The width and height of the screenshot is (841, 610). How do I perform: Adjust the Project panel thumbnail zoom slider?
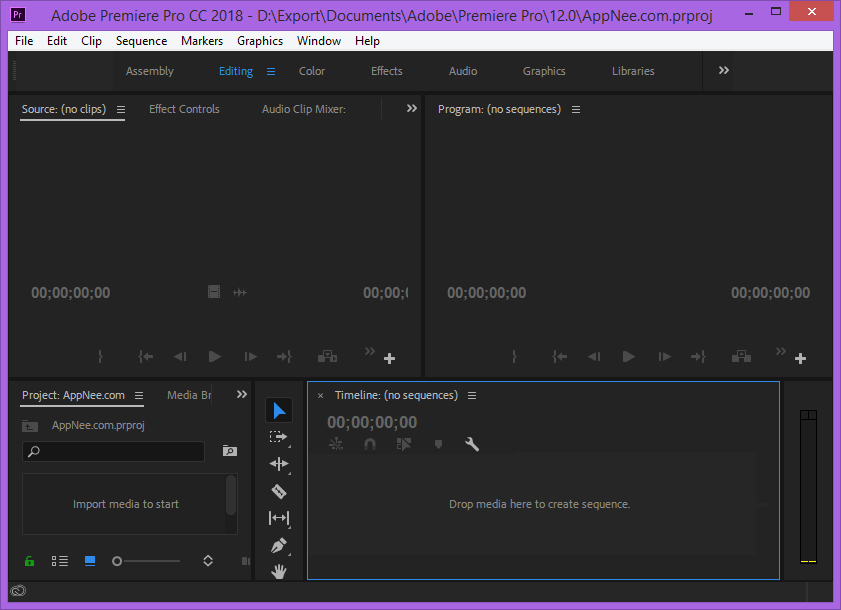tap(118, 561)
